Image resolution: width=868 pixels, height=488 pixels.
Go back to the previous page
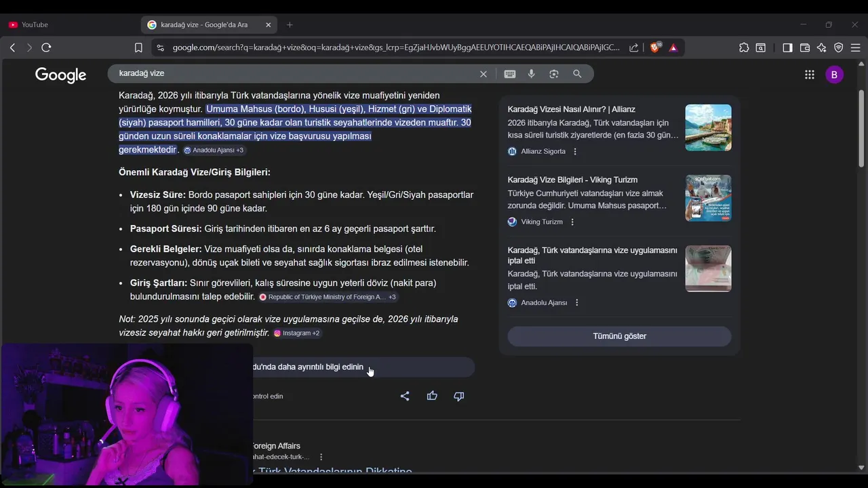click(x=12, y=47)
